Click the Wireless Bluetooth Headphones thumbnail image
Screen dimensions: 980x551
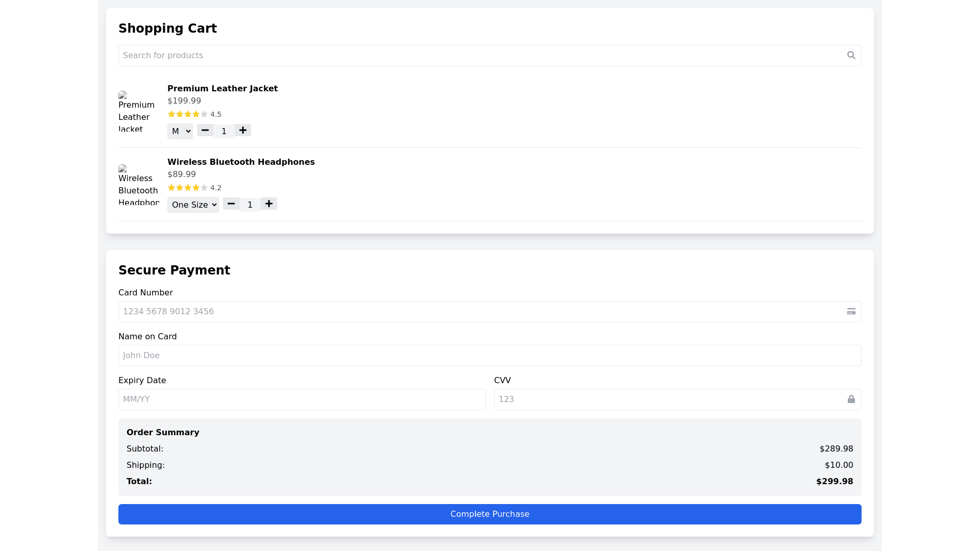click(x=138, y=185)
